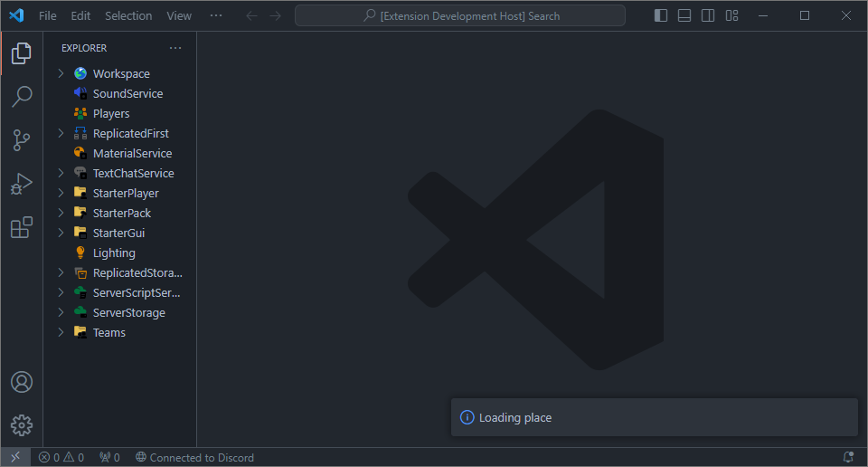The image size is (868, 467).
Task: Click the remote window indicator in status bar
Action: click(x=15, y=457)
